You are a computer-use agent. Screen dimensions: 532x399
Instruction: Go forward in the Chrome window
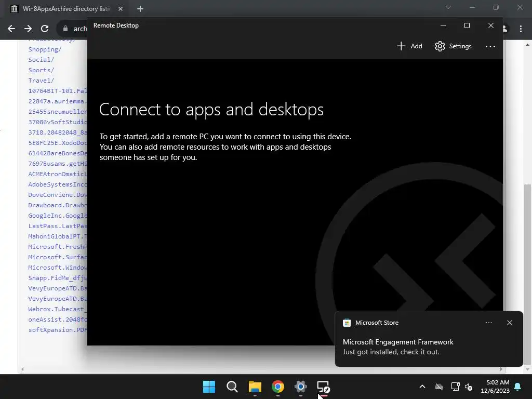[28, 29]
